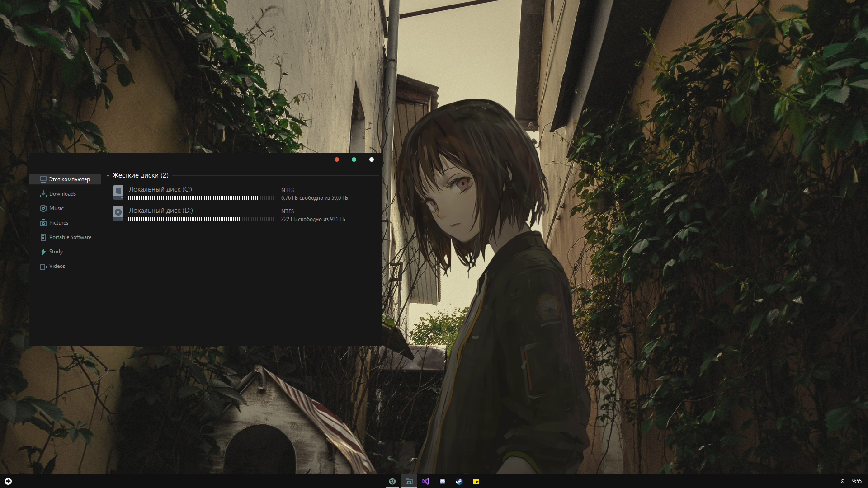Click the system tray circle icon
Viewport: 868px width, 488px height.
click(x=843, y=481)
